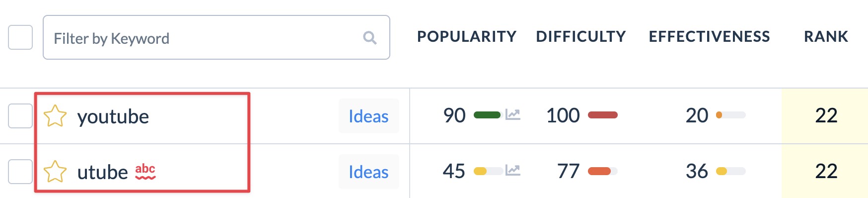Focus the Filter by Keyword field
The width and height of the screenshot is (868, 198).
(x=217, y=37)
